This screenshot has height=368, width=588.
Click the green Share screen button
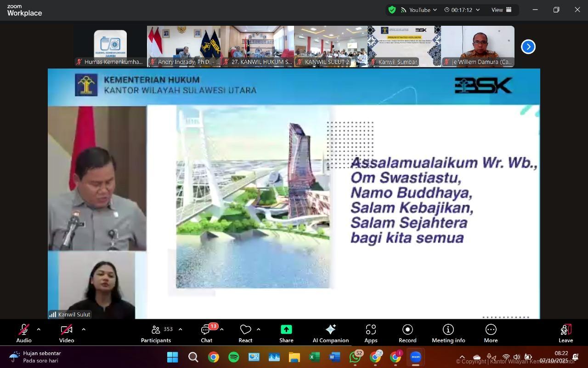pyautogui.click(x=286, y=333)
